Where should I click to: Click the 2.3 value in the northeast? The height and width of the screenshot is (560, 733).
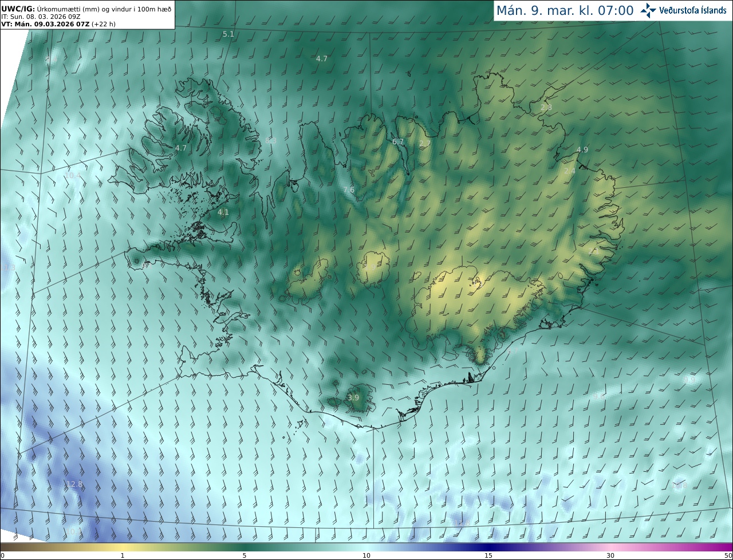pos(546,107)
